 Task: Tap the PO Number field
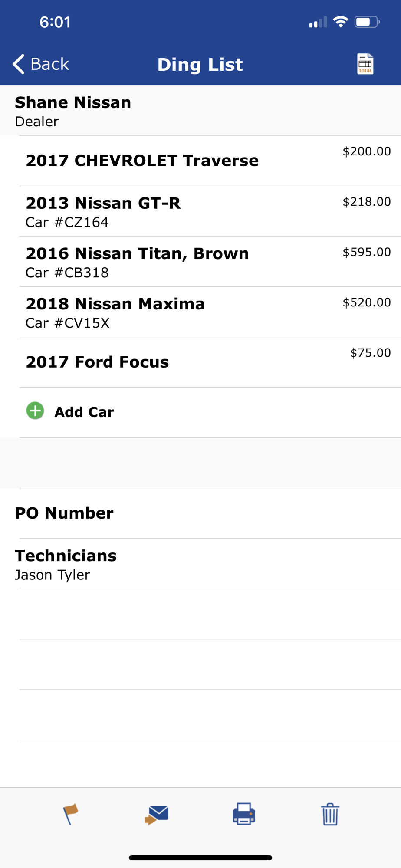point(64,513)
